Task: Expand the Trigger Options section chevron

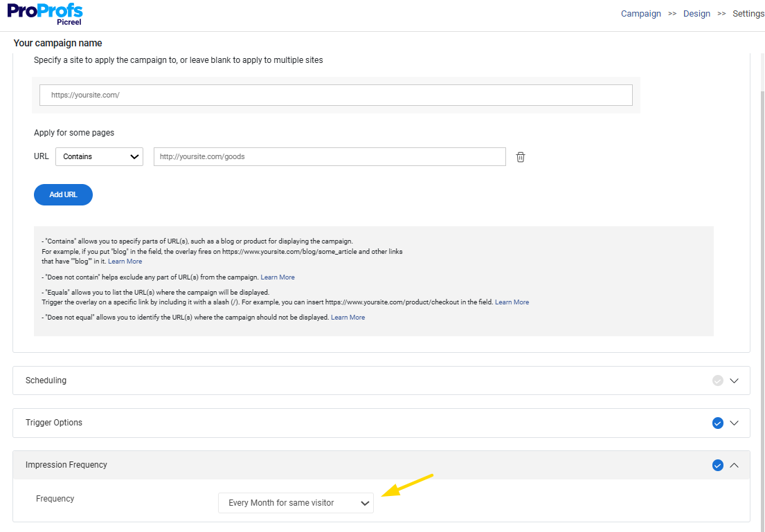Action: (735, 423)
